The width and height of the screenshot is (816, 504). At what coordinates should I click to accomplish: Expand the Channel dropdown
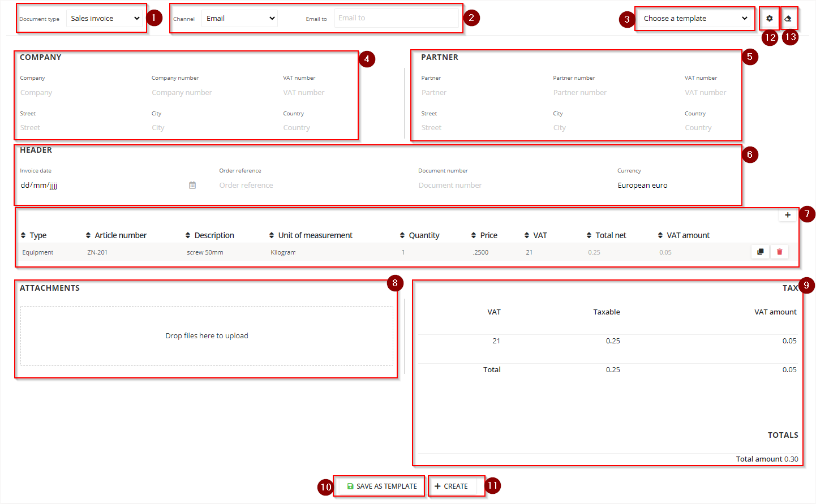240,19
